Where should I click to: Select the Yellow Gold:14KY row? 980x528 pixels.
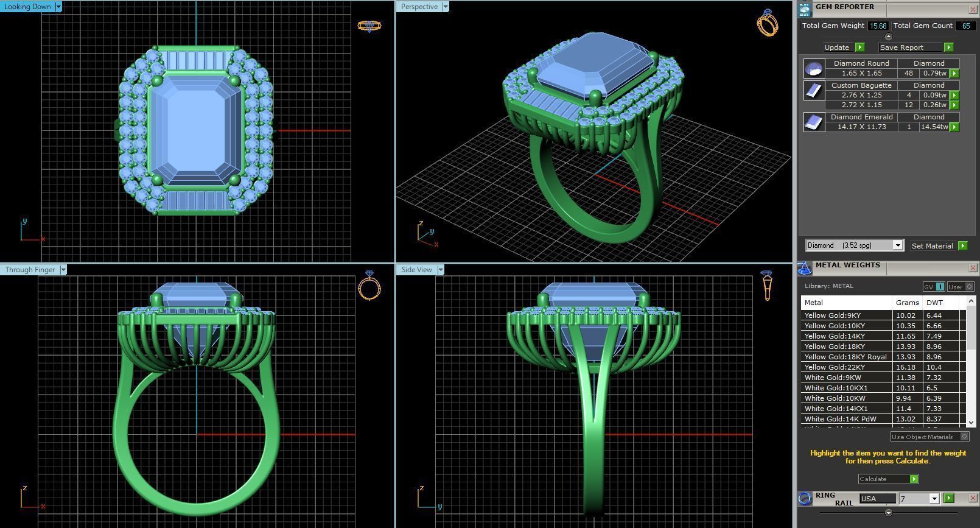click(x=883, y=336)
